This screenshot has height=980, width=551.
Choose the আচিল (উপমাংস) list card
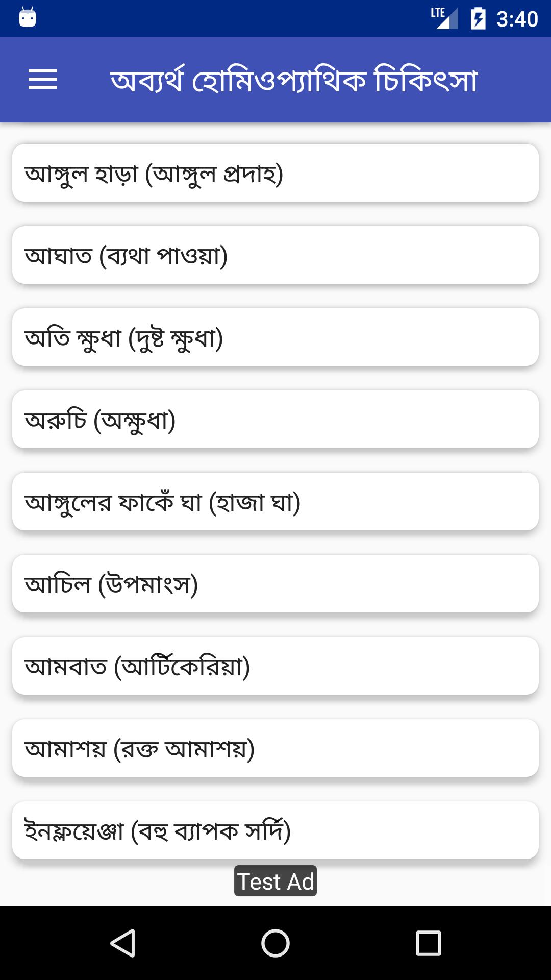(x=275, y=584)
